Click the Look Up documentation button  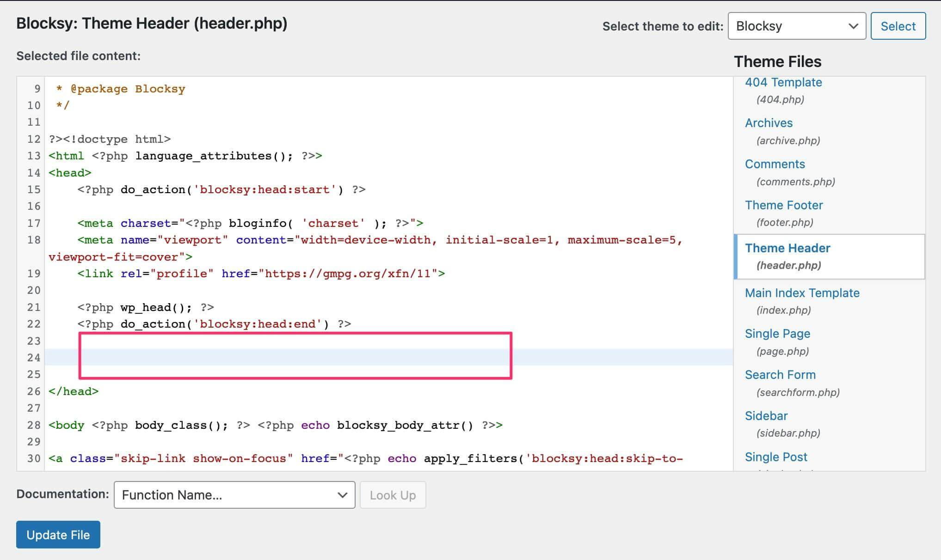392,495
